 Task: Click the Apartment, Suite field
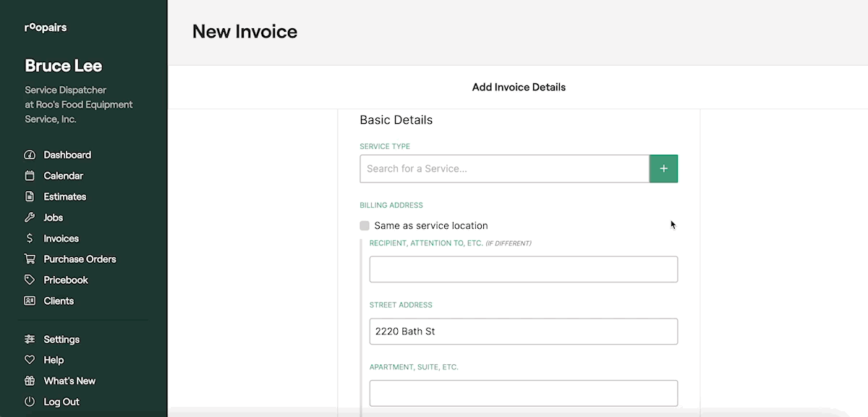point(523,393)
